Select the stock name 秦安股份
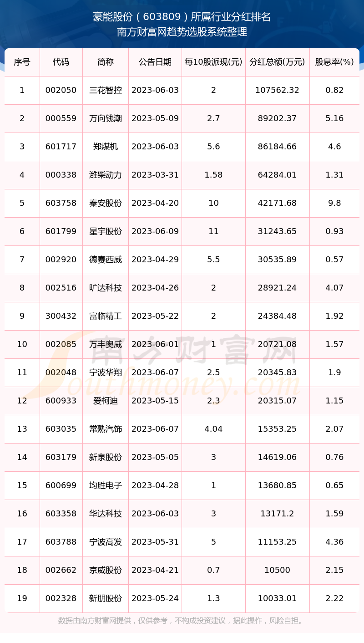Viewport: 364px width, 643px height. click(106, 203)
